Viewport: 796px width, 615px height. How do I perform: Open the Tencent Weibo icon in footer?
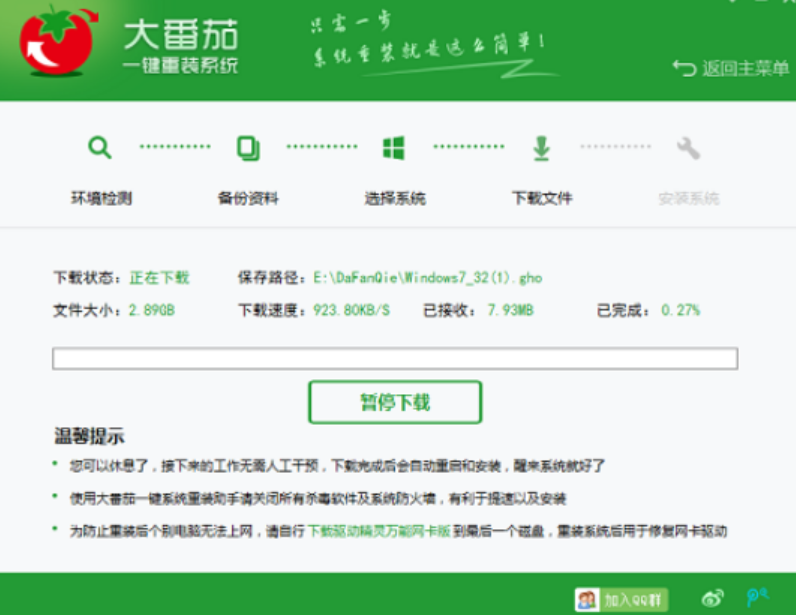pos(757,598)
